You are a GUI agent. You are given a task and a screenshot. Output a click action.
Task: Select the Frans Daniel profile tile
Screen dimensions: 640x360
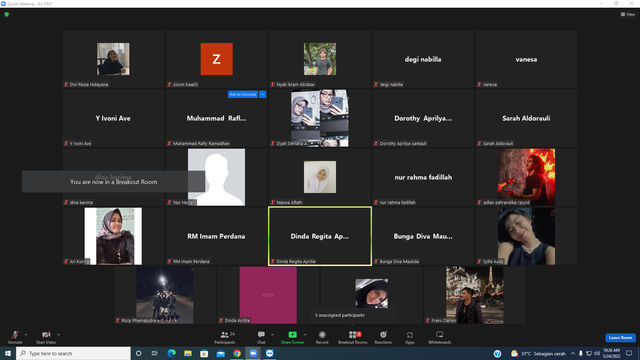[x=475, y=295]
